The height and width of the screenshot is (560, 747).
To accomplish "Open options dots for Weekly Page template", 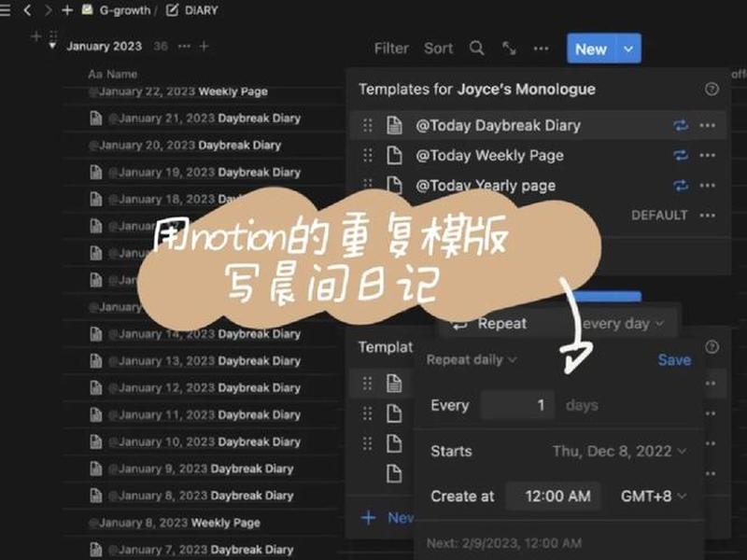I will [x=708, y=155].
